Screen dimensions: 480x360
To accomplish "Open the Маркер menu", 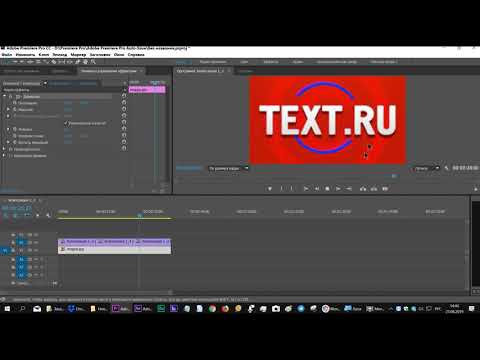I will pyautogui.click(x=78, y=55).
